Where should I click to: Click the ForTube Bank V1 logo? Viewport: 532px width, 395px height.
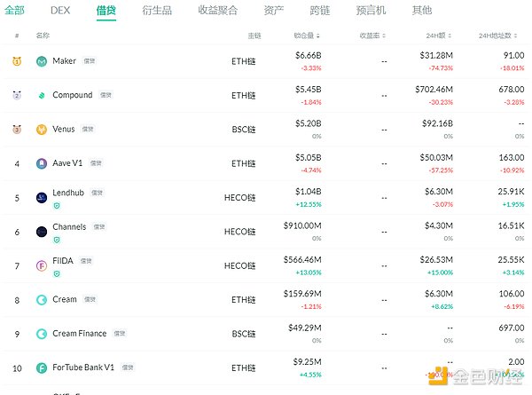(42, 367)
